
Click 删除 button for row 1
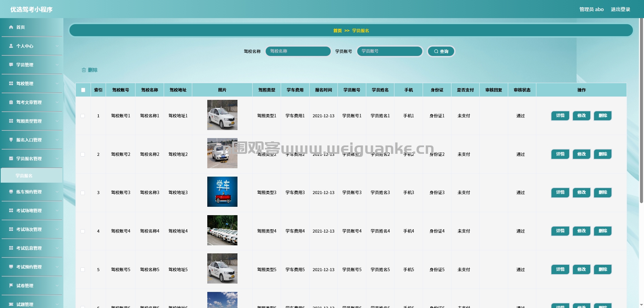(603, 116)
